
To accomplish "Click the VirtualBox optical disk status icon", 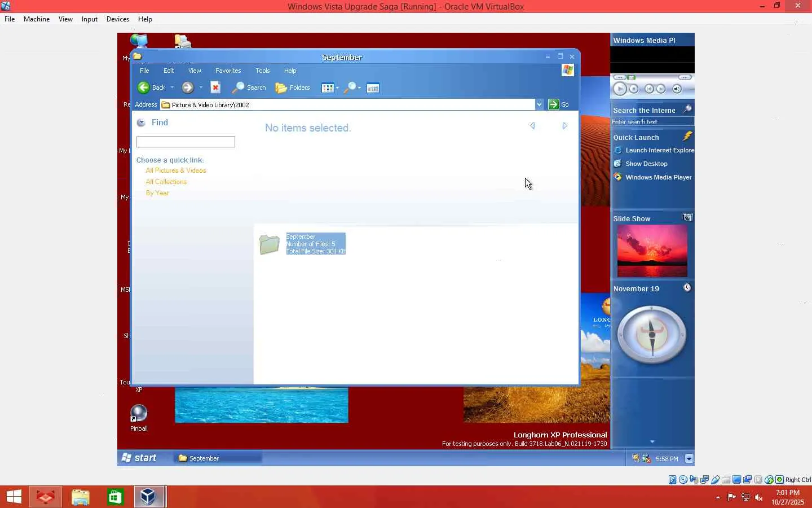I will [x=683, y=480].
